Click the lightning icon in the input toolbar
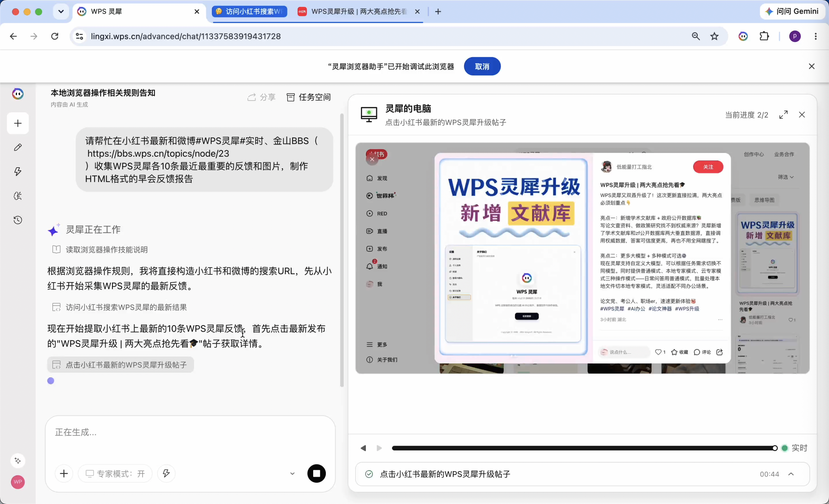The width and height of the screenshot is (829, 504). point(166,473)
